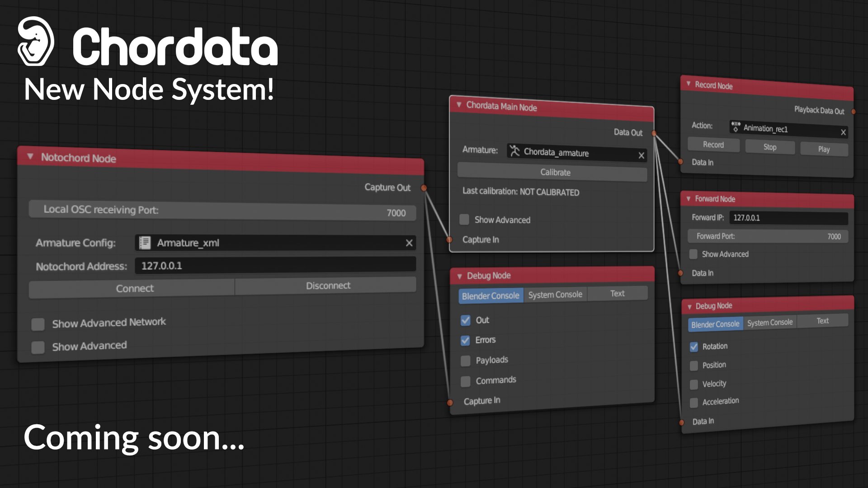
Task: Select System Console tab in Data Debug Node
Action: point(770,323)
